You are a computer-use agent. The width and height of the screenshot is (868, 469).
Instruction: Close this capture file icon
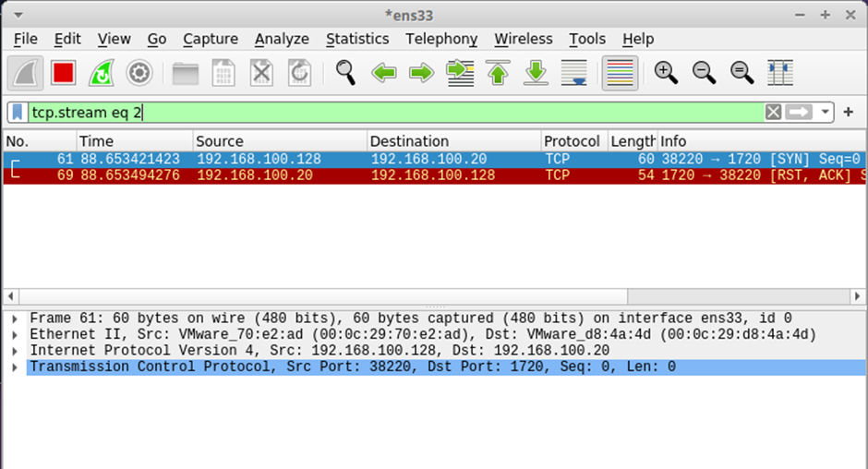pos(261,73)
